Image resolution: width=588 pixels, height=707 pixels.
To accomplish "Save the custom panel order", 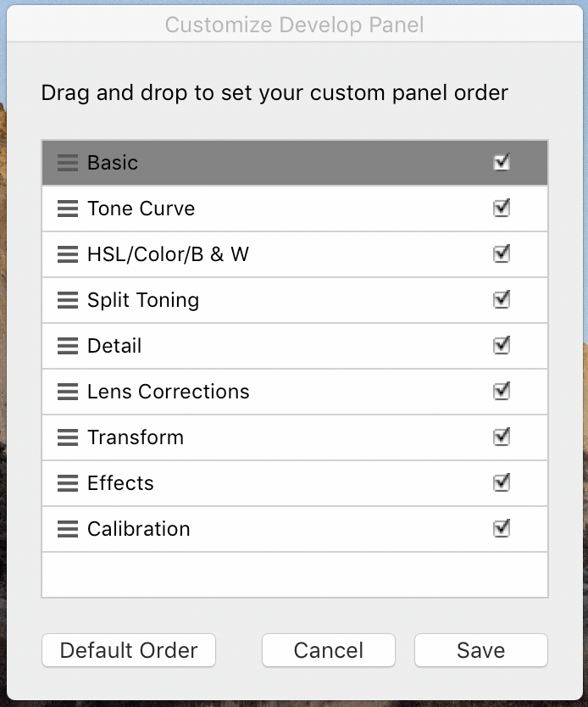I will 480,650.
